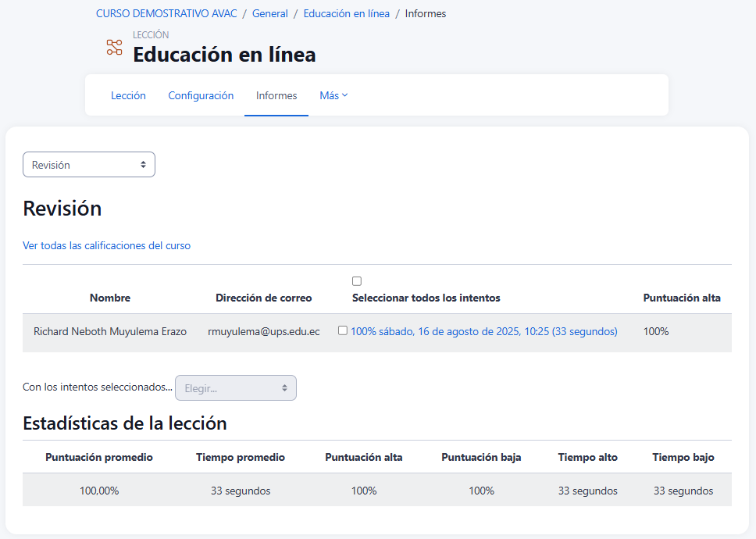Screen dimensions: 756x539
Task: Click the email rmuyulema@ups.edu.ec
Action: click(264, 331)
